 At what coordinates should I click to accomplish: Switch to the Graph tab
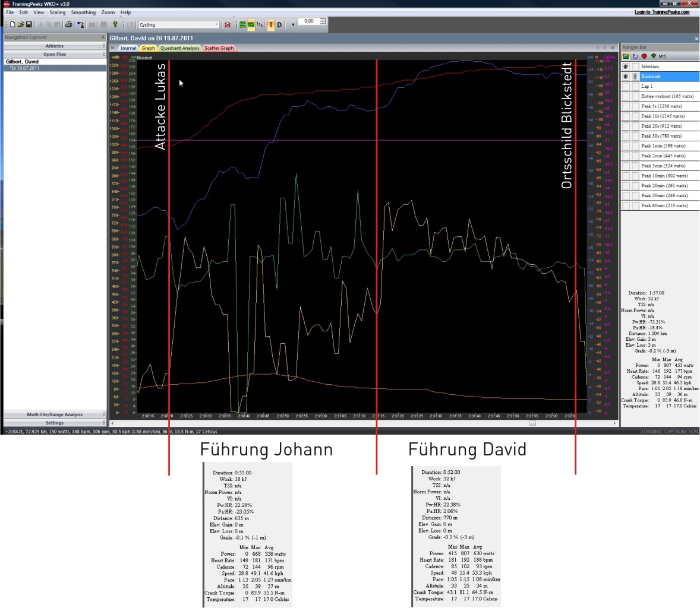tap(148, 47)
